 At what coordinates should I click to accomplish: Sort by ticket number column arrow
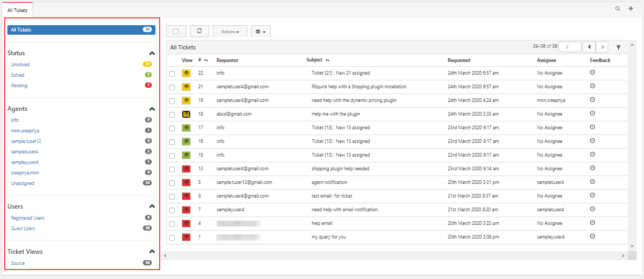206,60
